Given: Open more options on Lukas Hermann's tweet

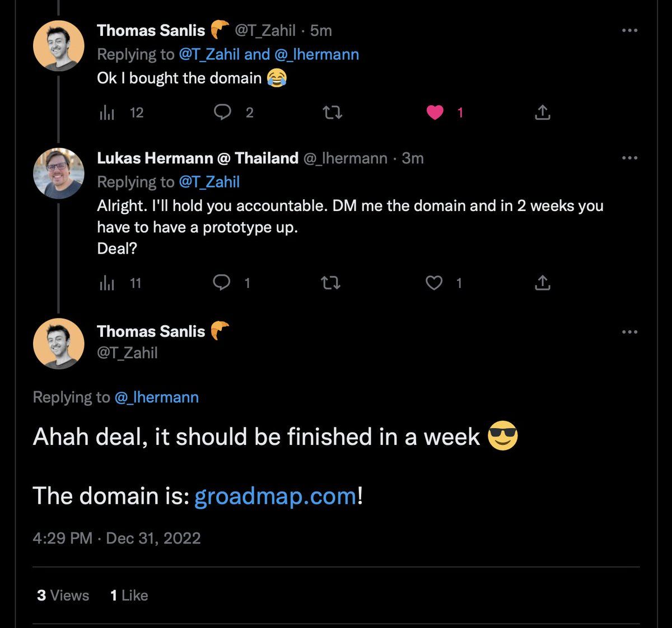Looking at the screenshot, I should (630, 158).
